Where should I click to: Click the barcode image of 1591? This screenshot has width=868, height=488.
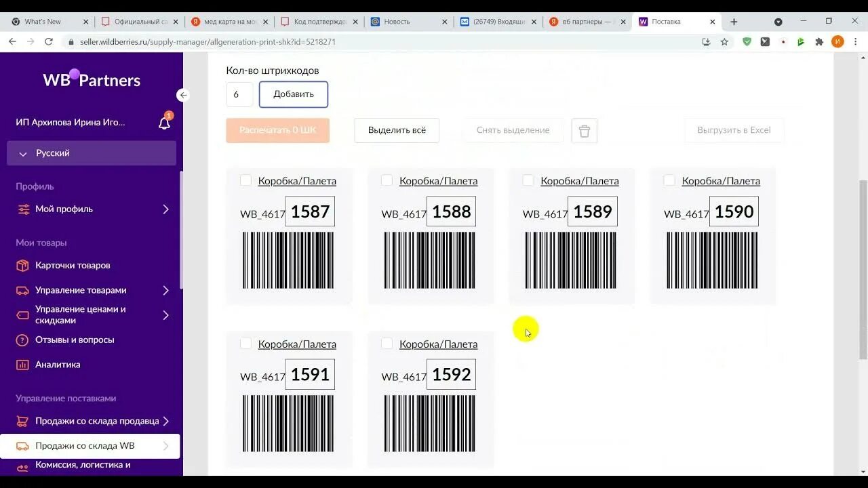(x=288, y=424)
